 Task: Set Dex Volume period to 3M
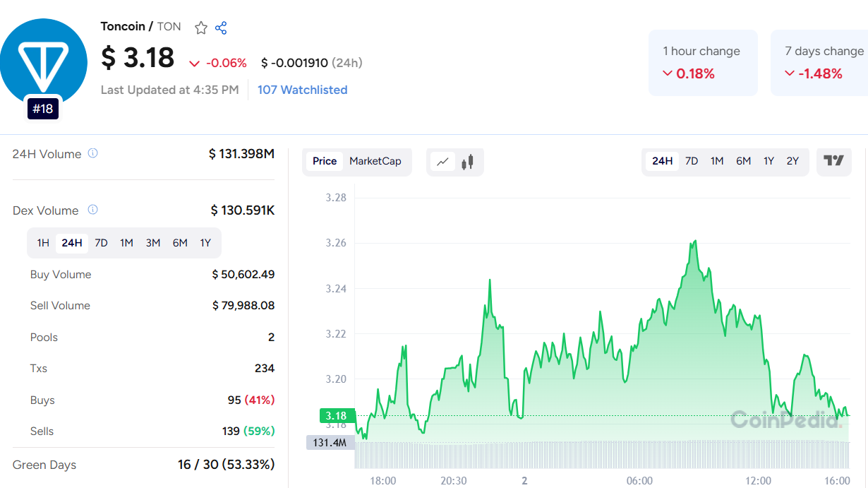click(x=153, y=243)
